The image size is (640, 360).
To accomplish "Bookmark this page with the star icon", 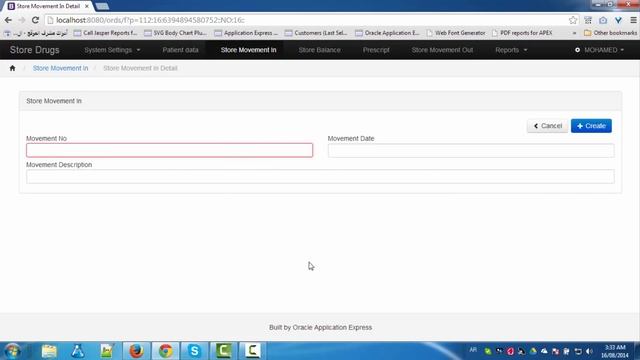I will tap(573, 20).
